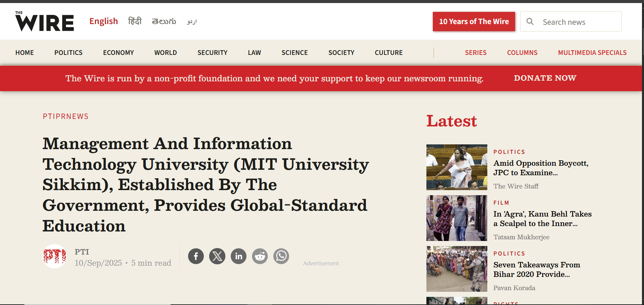The width and height of the screenshot is (644, 305).
Task: Share article on X (Twitter)
Action: [217, 256]
